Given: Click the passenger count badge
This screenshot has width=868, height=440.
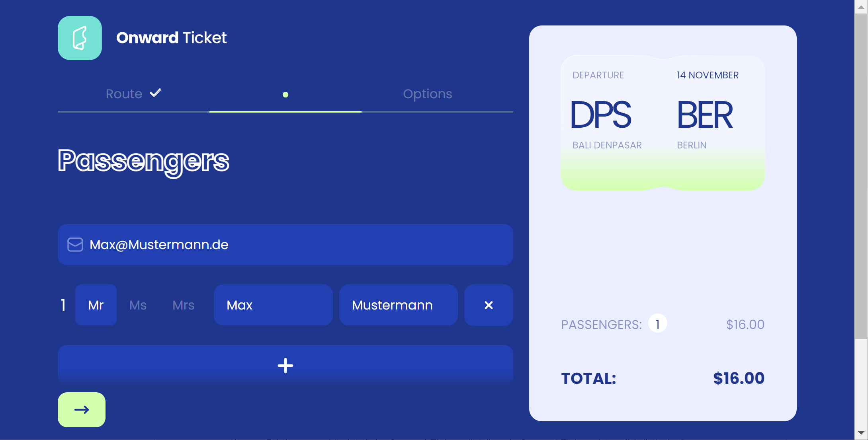Looking at the screenshot, I should 657,324.
